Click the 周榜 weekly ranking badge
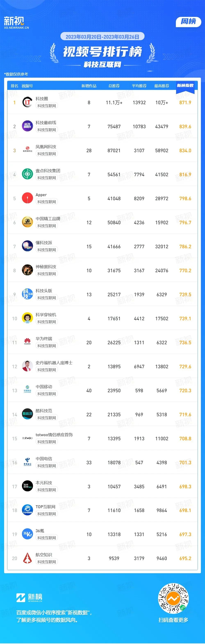205x644 pixels. click(189, 22)
